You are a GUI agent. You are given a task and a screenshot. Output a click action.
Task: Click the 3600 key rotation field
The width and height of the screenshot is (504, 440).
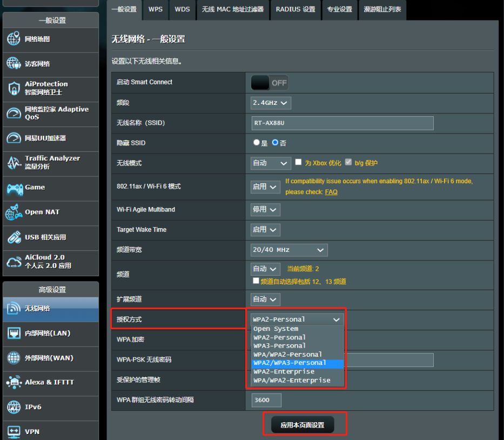coord(266,400)
